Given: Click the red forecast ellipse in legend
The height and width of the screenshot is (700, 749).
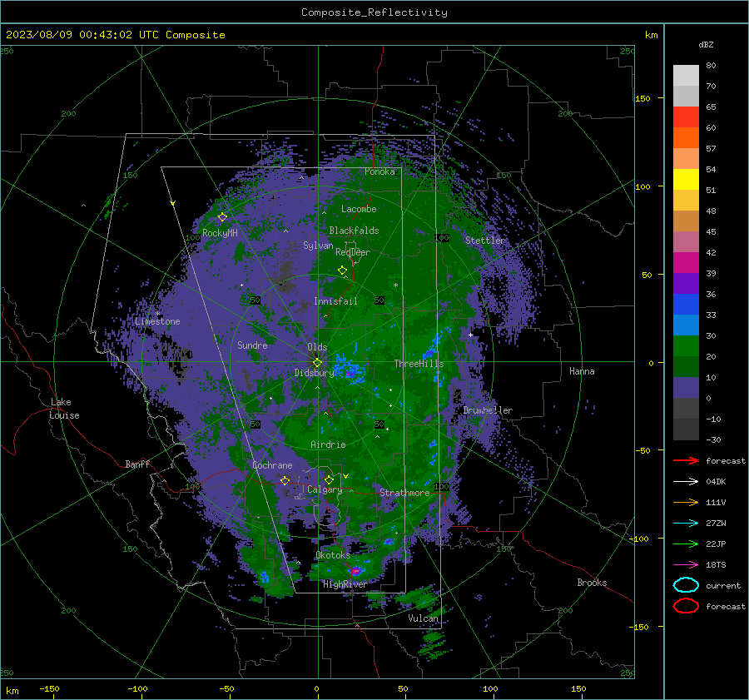Looking at the screenshot, I should (x=686, y=606).
